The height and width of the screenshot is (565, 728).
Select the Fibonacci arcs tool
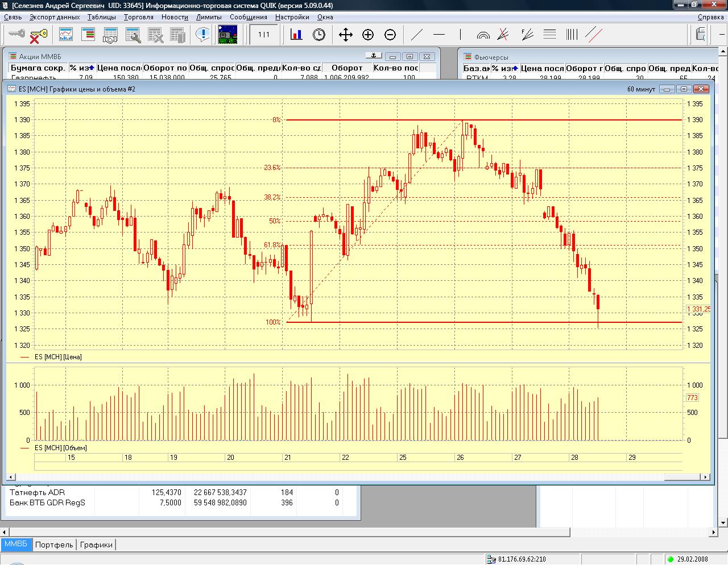tap(483, 35)
